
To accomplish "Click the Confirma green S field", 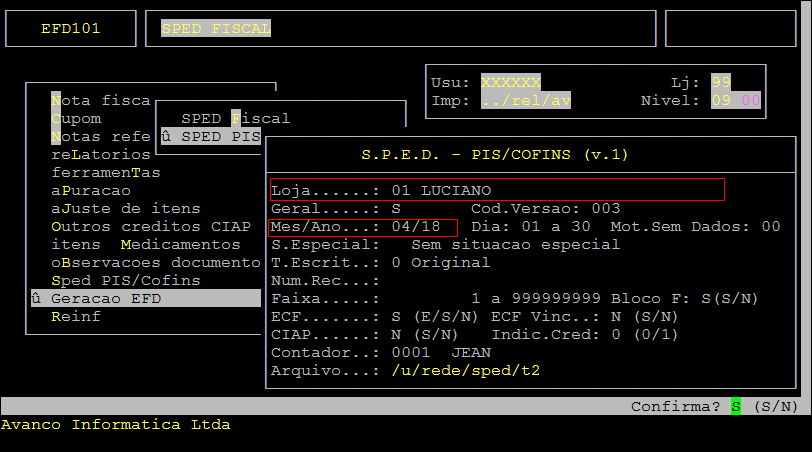I will point(736,407).
